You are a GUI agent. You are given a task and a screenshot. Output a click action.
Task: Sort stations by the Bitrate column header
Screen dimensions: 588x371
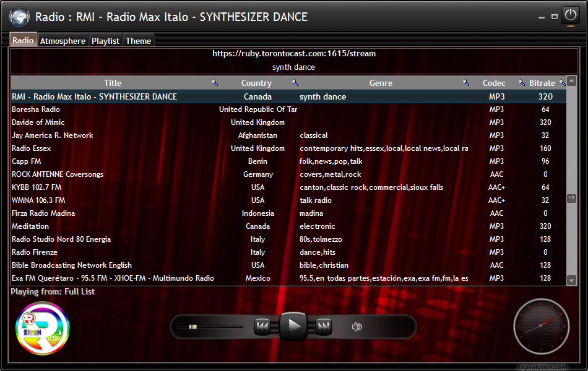[x=542, y=83]
